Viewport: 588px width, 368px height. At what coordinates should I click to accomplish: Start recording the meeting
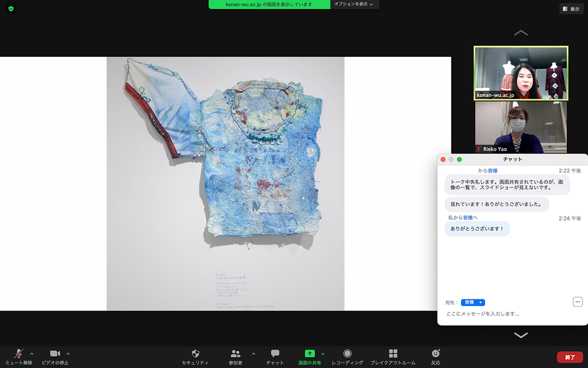point(347,356)
